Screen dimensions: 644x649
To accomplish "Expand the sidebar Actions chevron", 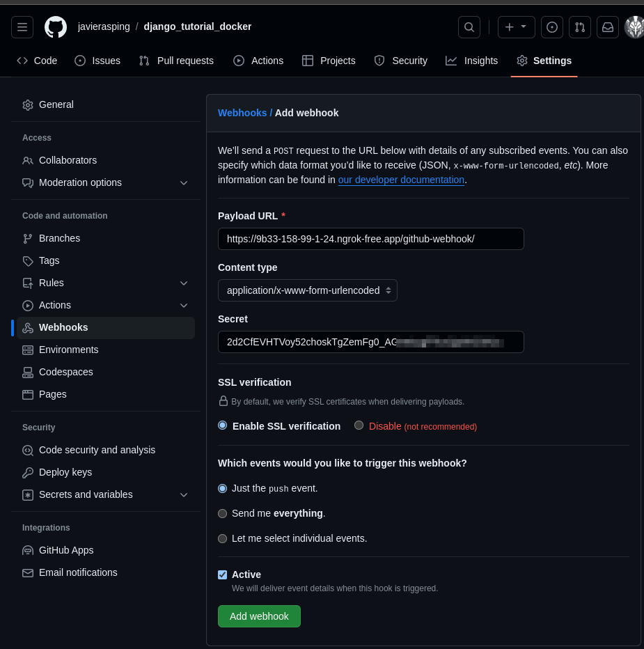I will pos(184,306).
